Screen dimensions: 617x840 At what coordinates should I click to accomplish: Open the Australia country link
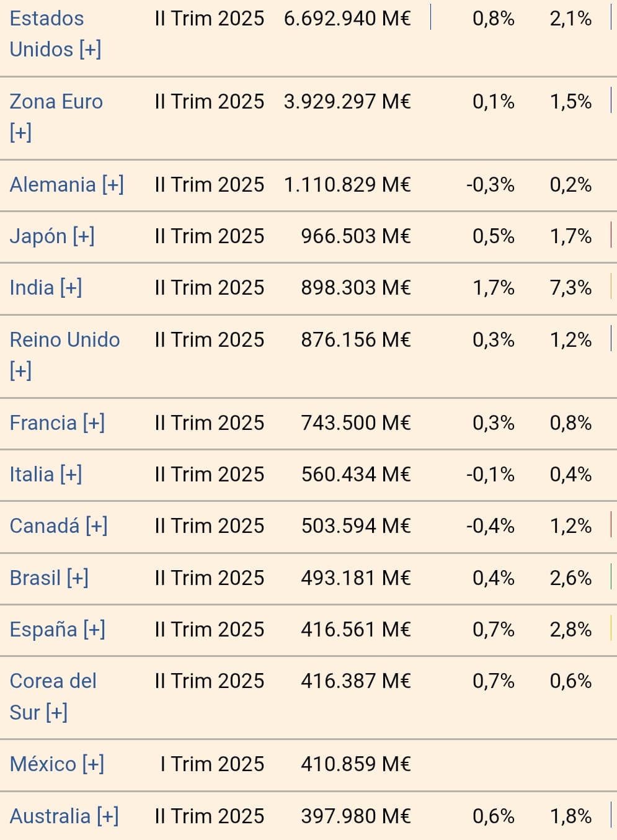(50, 816)
